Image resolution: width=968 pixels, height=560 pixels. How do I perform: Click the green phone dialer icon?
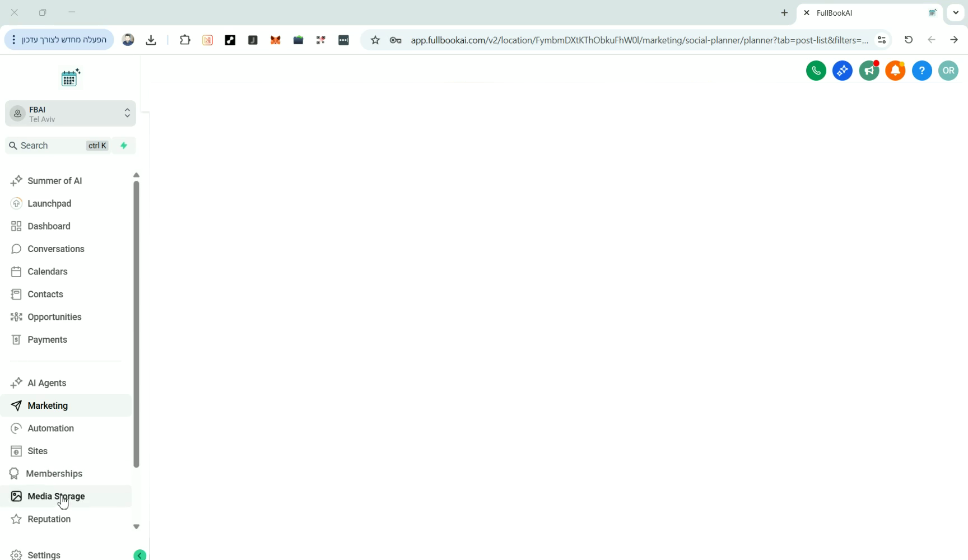816,71
